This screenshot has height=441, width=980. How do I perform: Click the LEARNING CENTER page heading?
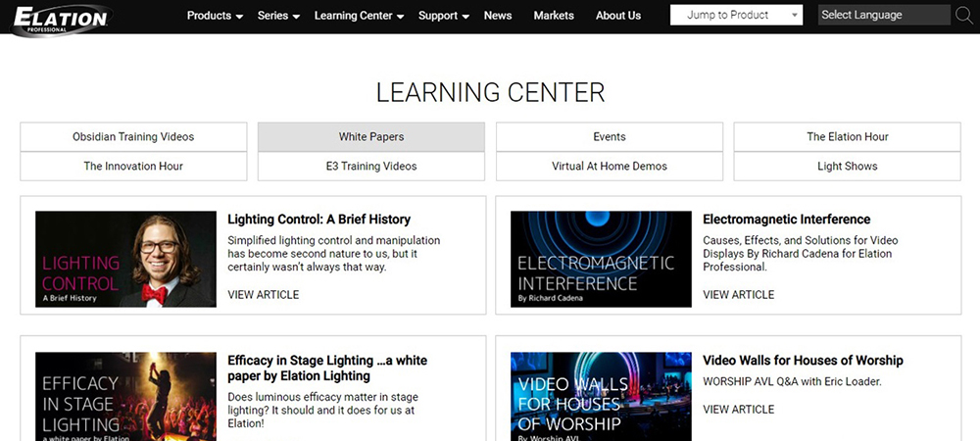point(490,92)
